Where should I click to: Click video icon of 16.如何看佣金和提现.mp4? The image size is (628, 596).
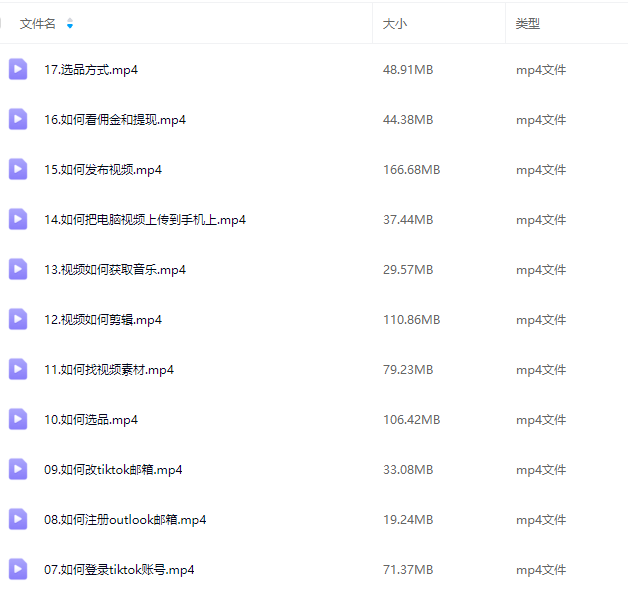pyautogui.click(x=18, y=119)
